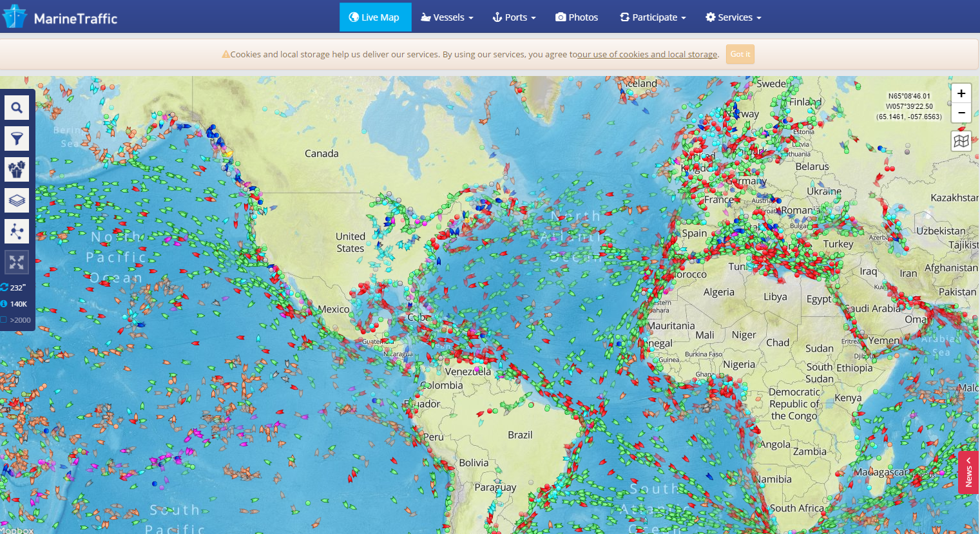The width and height of the screenshot is (980, 534).
Task: Open the map layers panel
Action: click(17, 200)
